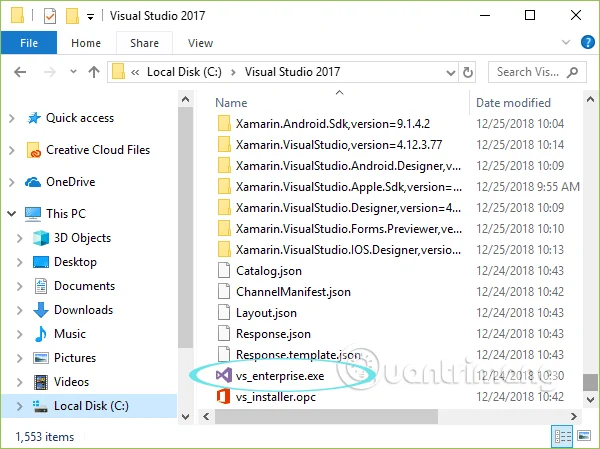Expand the ribbon with the chevron
The height and width of the screenshot is (449, 600).
coord(566,42)
